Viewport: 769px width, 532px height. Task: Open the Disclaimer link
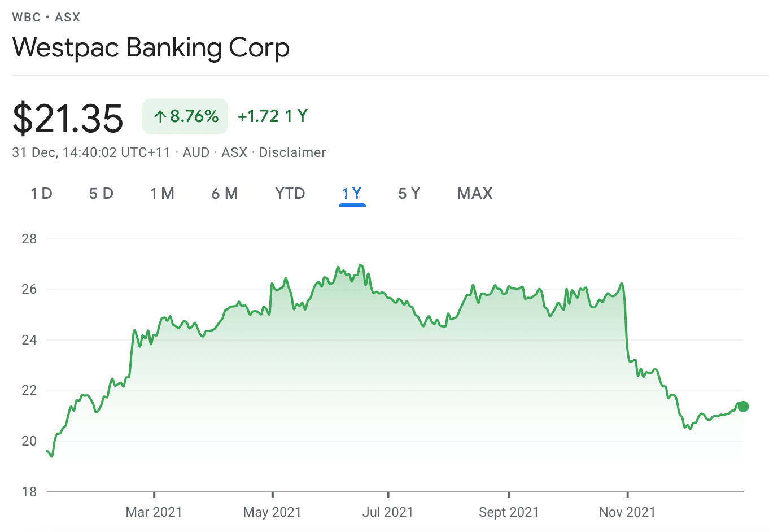(x=292, y=152)
